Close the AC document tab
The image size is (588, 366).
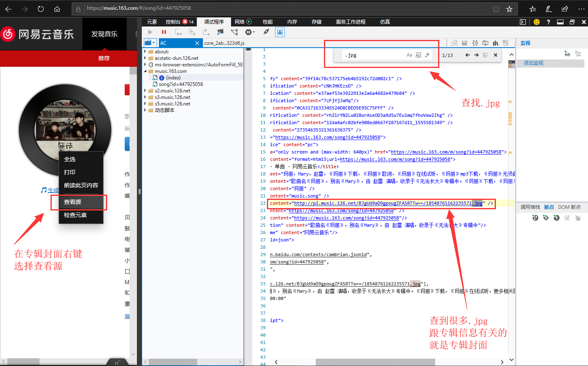click(197, 43)
